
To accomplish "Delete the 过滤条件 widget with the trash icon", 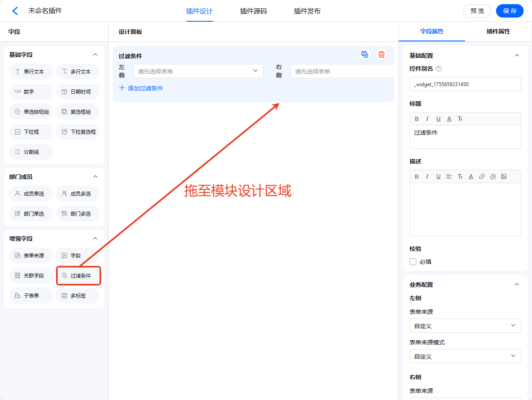I will tap(382, 54).
